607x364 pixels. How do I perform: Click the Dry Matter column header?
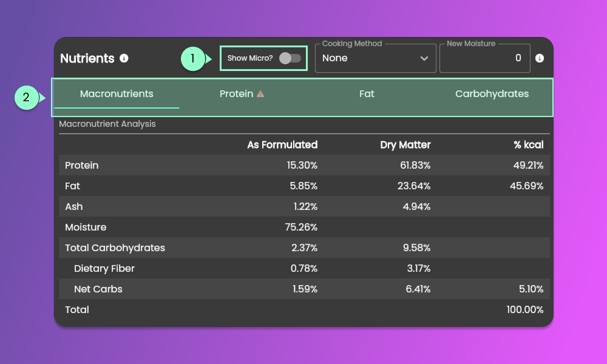click(x=405, y=145)
